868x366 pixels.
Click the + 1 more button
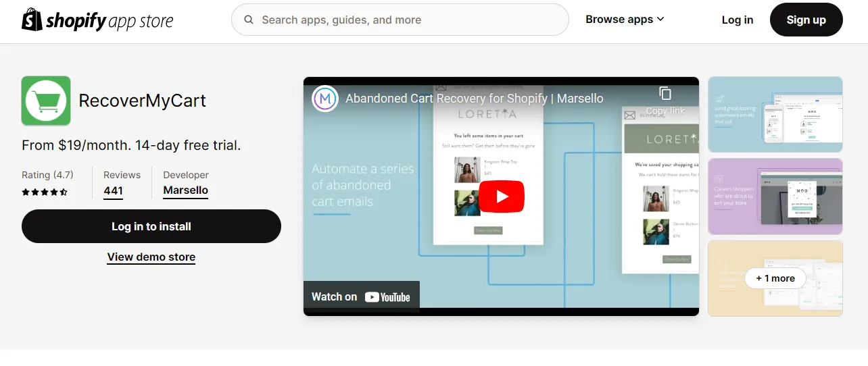click(775, 278)
